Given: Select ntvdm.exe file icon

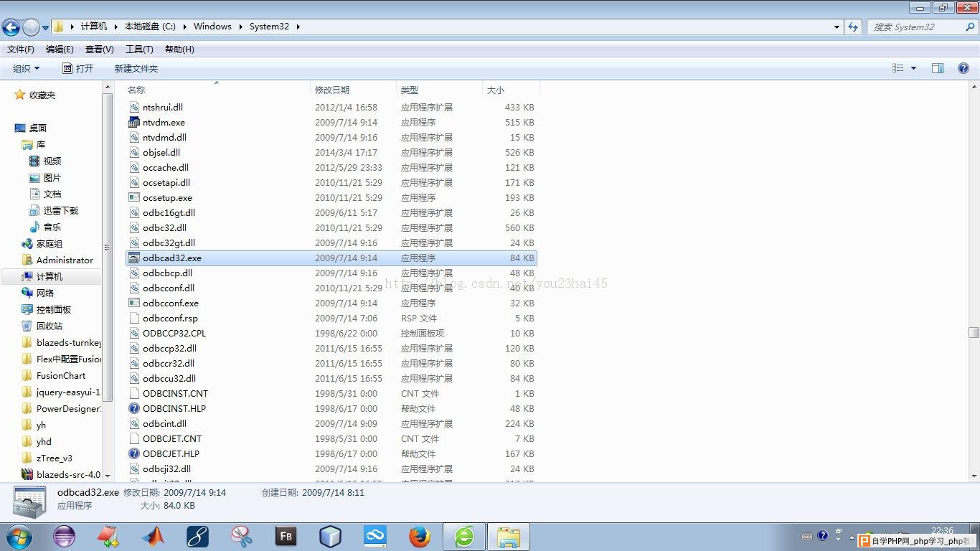Looking at the screenshot, I should 133,122.
